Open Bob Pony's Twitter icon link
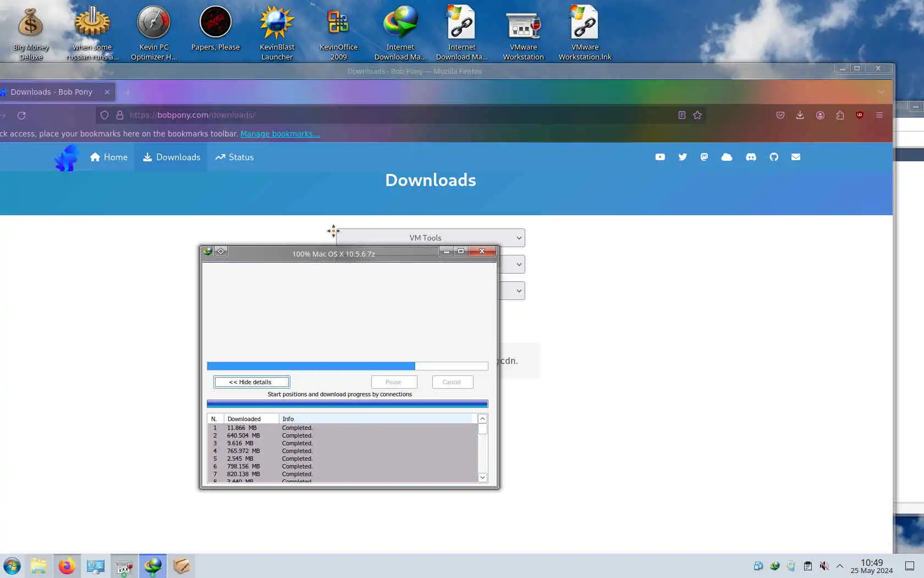The height and width of the screenshot is (578, 924). 683,157
